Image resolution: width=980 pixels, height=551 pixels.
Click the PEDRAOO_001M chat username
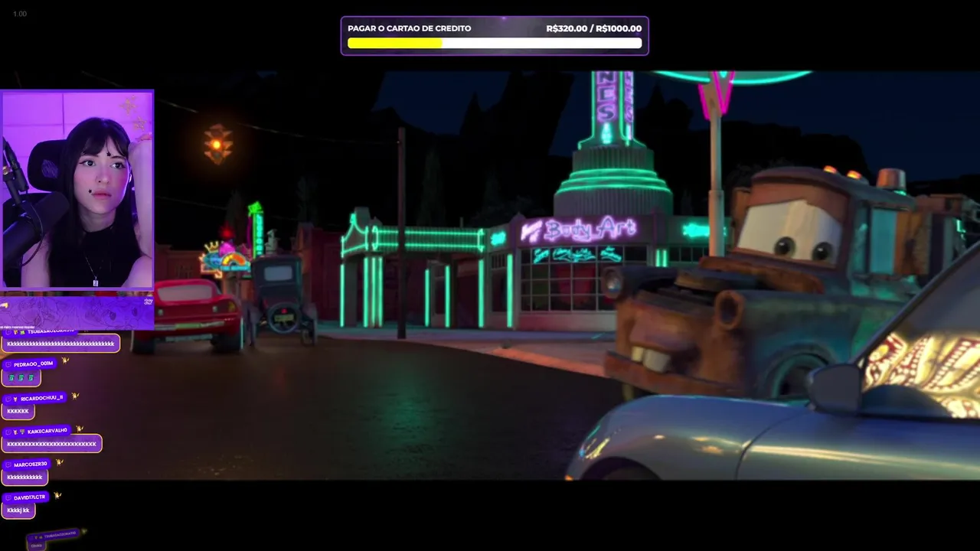(x=33, y=364)
